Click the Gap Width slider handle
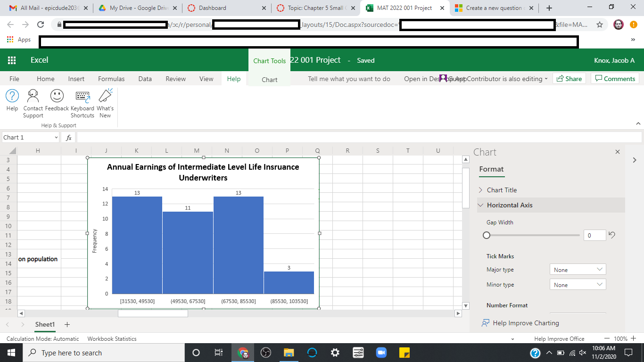This screenshot has height=362, width=644. [x=487, y=235]
